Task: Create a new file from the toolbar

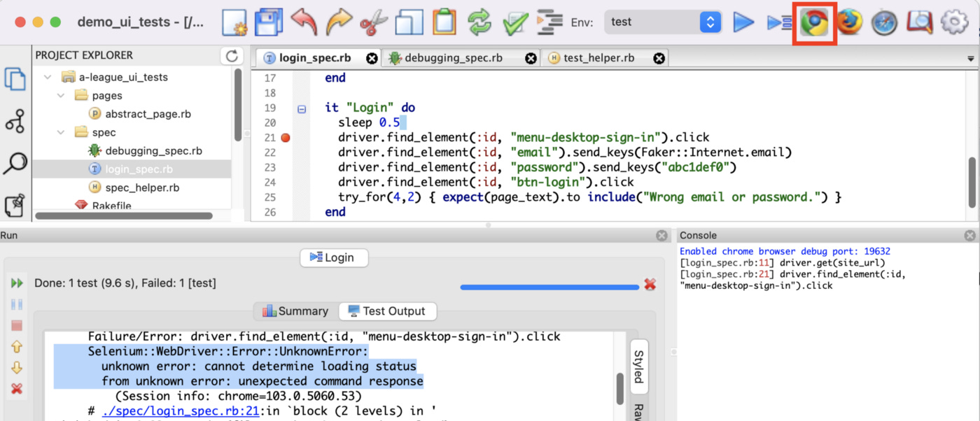Action: pyautogui.click(x=236, y=22)
